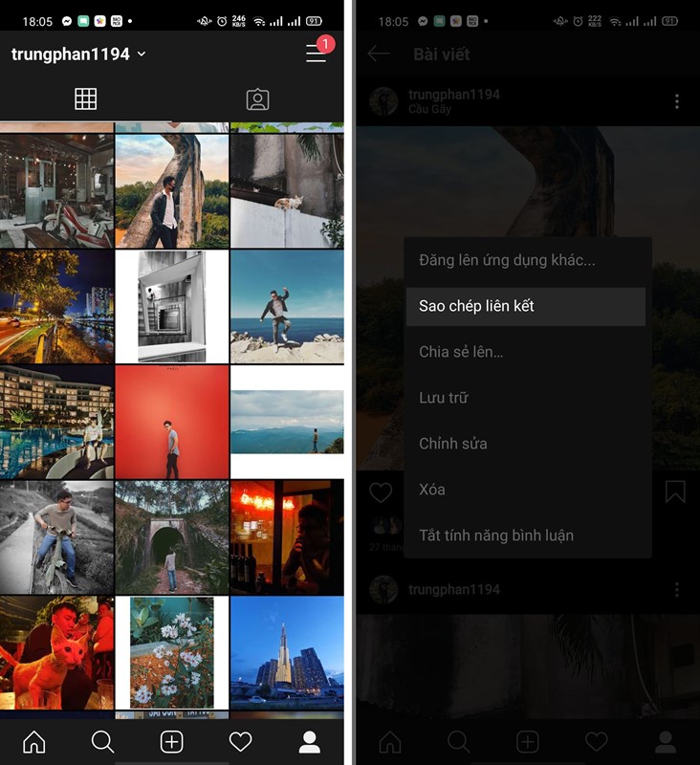Open photo of white flowers
The height and width of the screenshot is (765, 700).
[172, 653]
